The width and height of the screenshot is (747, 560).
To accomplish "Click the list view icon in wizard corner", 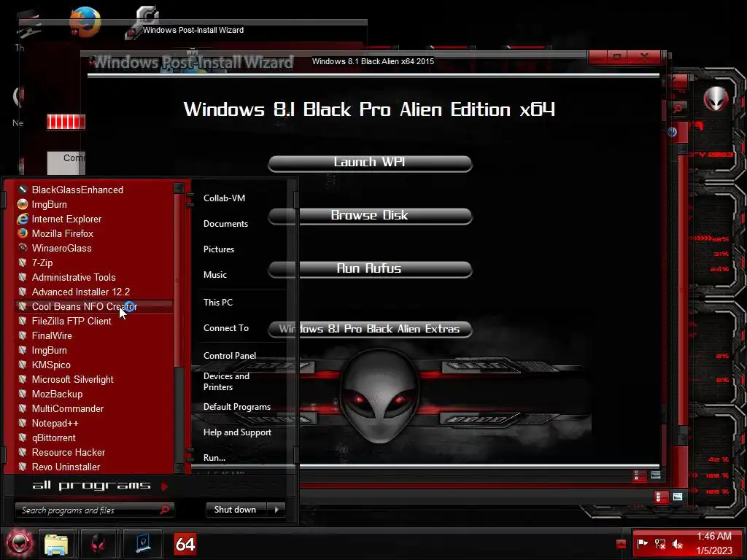I will point(640,475).
